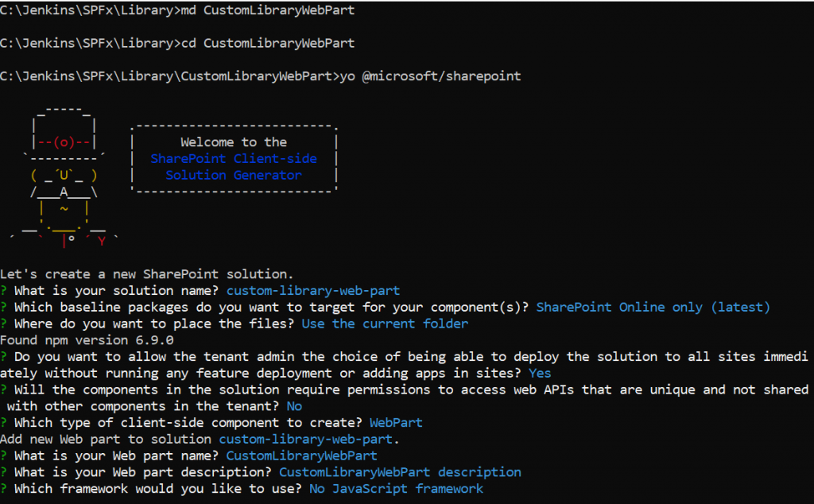
Task: Click 'What is your Web part description?' question
Action: pos(143,472)
